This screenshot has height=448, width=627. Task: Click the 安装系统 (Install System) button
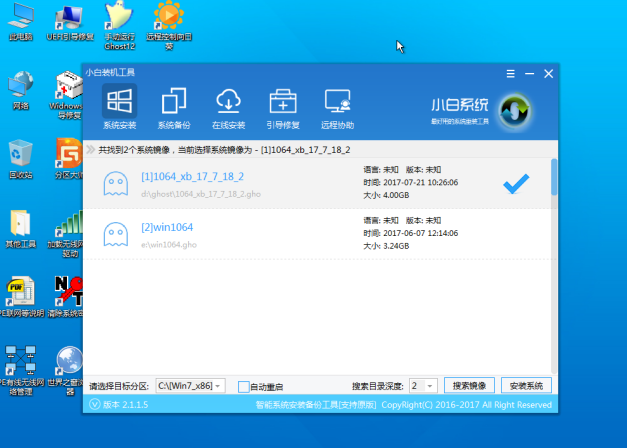(525, 386)
